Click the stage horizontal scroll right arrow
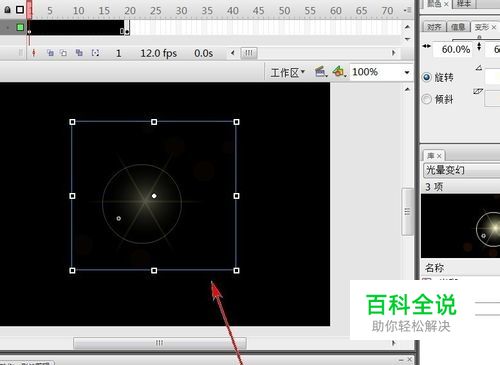 [394, 343]
